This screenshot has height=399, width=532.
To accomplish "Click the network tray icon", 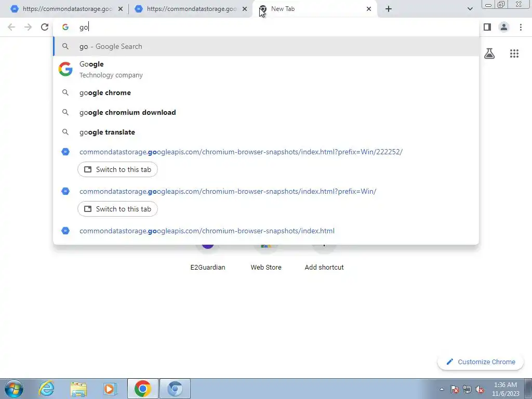I will 467,389.
